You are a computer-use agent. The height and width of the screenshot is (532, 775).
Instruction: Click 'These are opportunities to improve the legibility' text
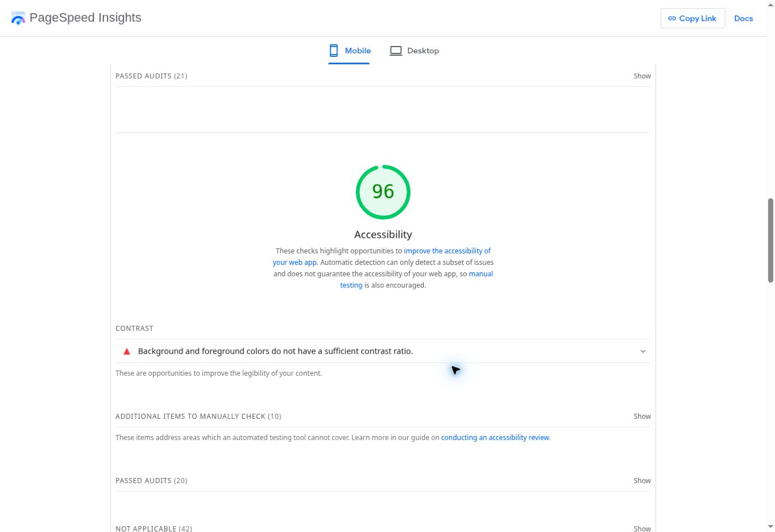click(x=219, y=373)
